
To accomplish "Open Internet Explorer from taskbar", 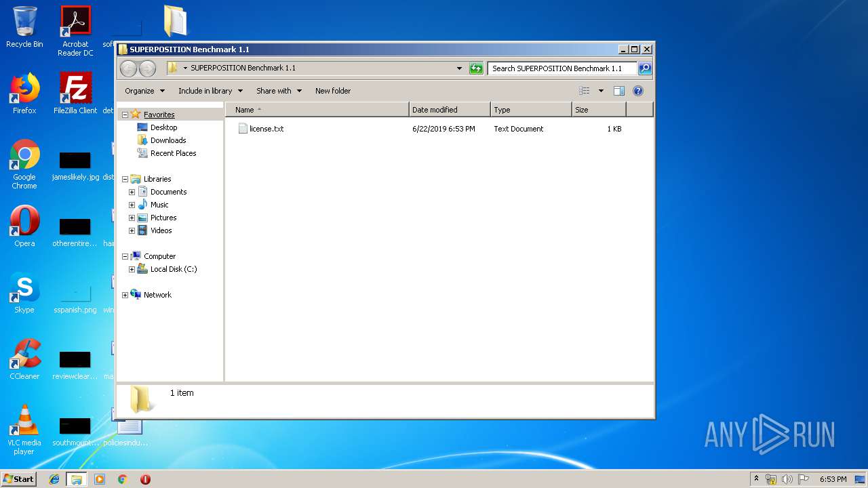I will pos(54,479).
